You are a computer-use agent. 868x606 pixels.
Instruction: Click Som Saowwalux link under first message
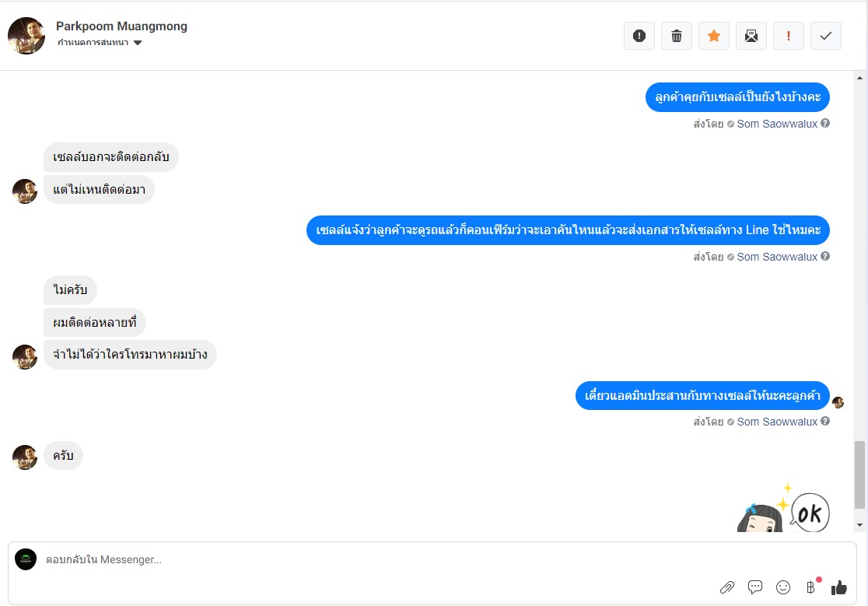[777, 124]
